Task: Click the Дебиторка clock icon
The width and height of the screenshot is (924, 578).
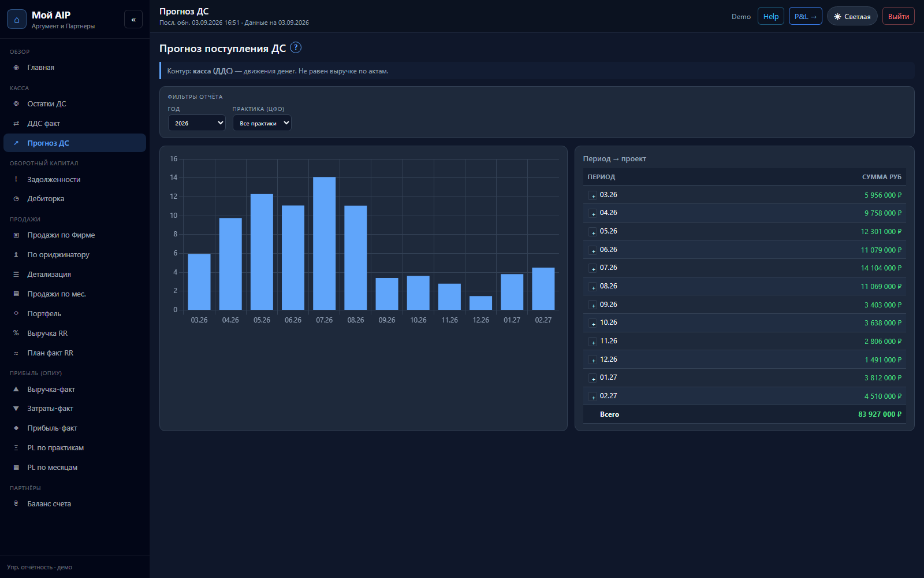Action: [16, 199]
